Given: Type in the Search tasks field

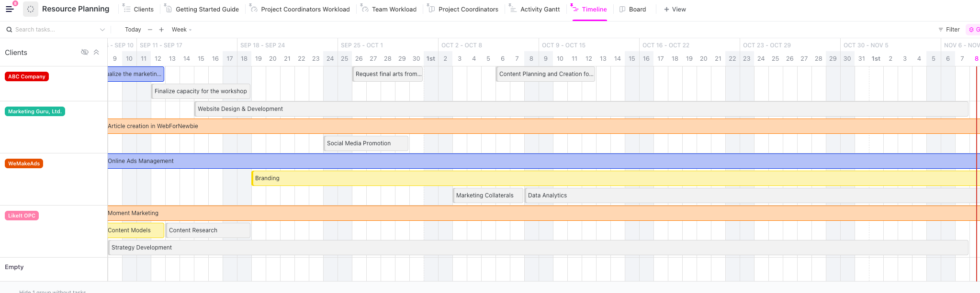Looking at the screenshot, I should (x=53, y=30).
